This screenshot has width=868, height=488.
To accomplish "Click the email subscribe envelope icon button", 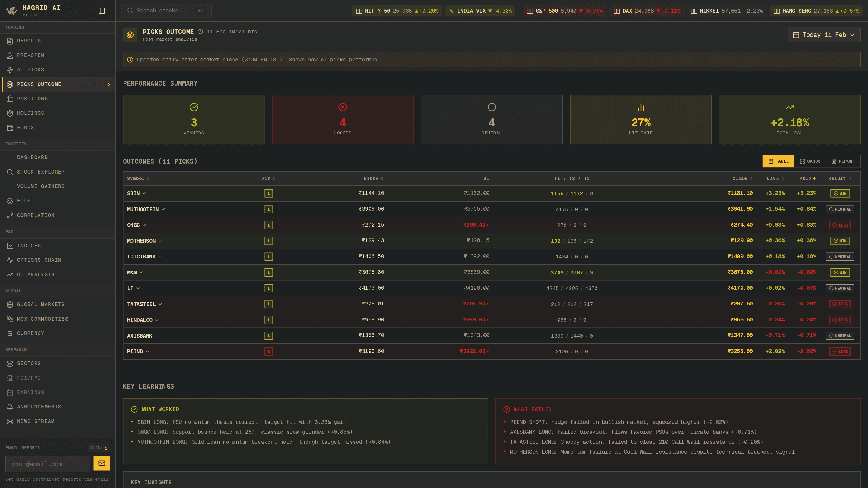I will 102,463.
